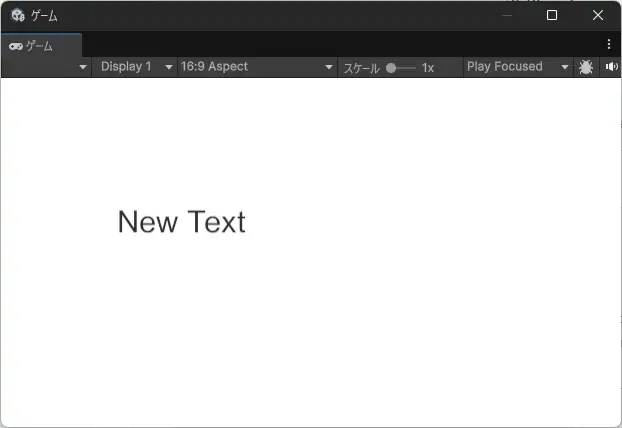Screen dimensions: 622x428
Task: Click the スケール scale slider
Action: 401,68
